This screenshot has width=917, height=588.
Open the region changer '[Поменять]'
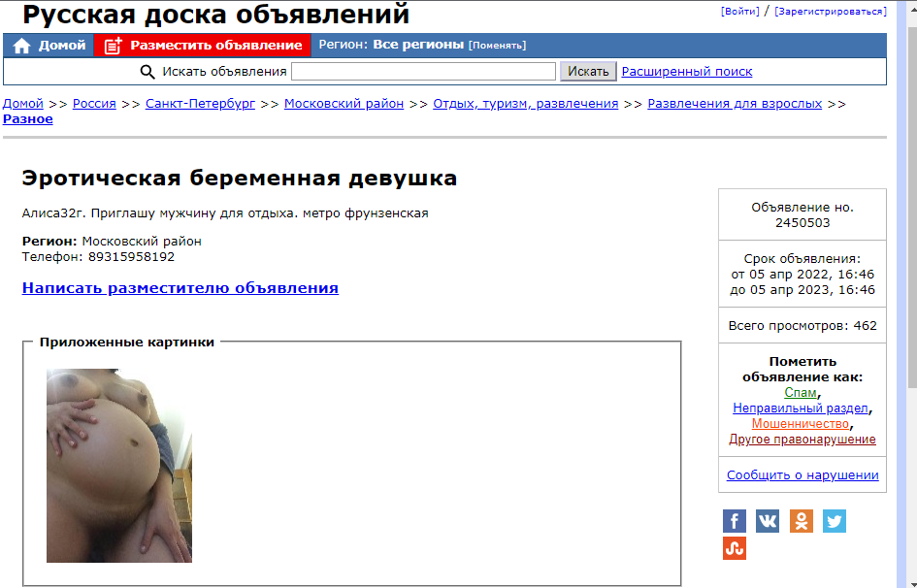pos(497,46)
